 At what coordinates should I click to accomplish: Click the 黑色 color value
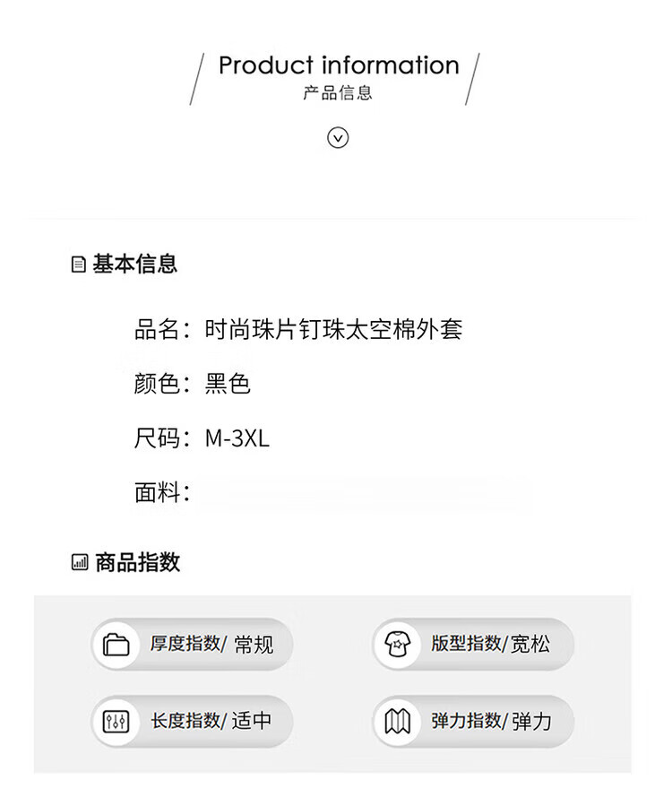[x=228, y=384]
